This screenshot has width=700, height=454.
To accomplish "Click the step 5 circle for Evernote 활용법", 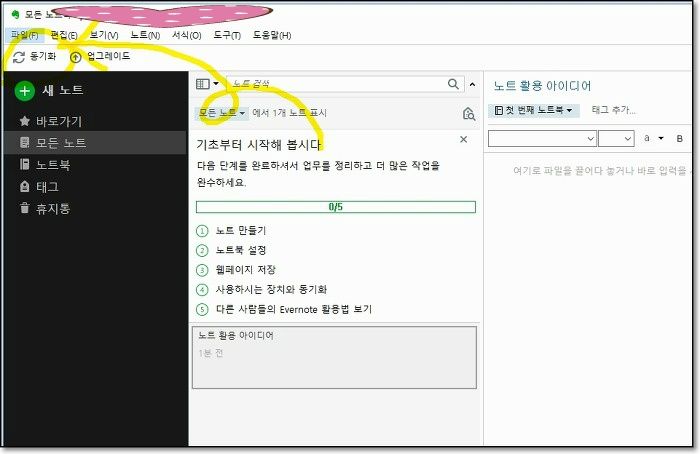I will tap(202, 309).
